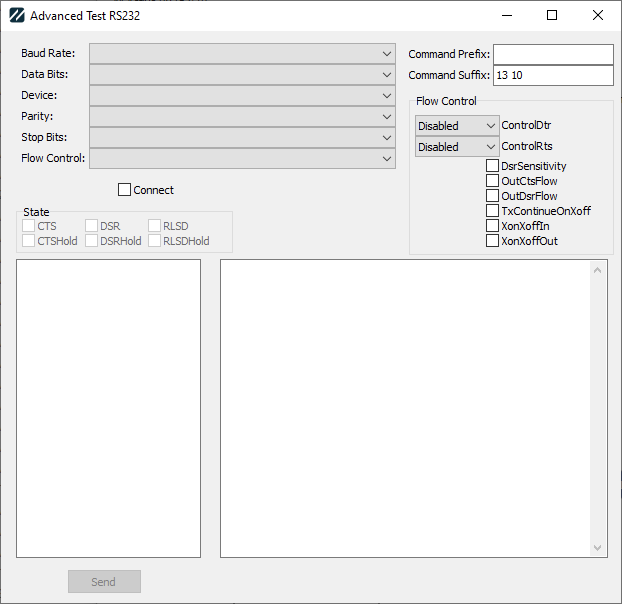The width and height of the screenshot is (622, 604).
Task: Check the OutDsrFlow checkbox
Action: point(492,196)
